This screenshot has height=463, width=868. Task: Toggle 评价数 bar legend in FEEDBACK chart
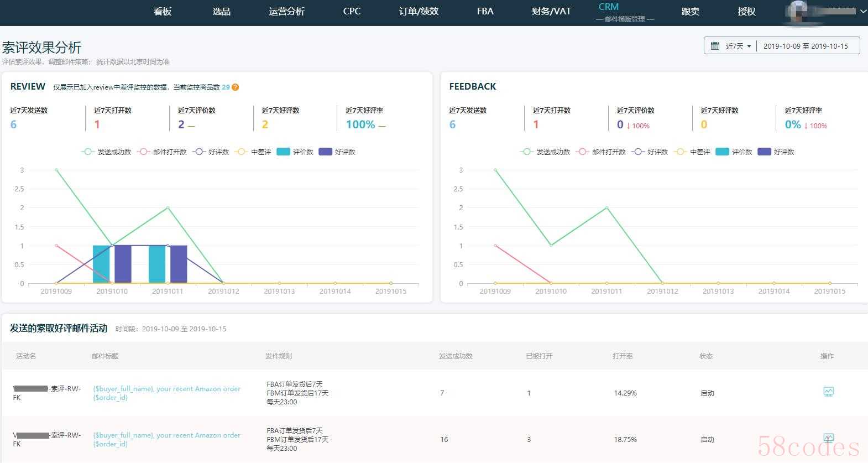[x=734, y=152]
